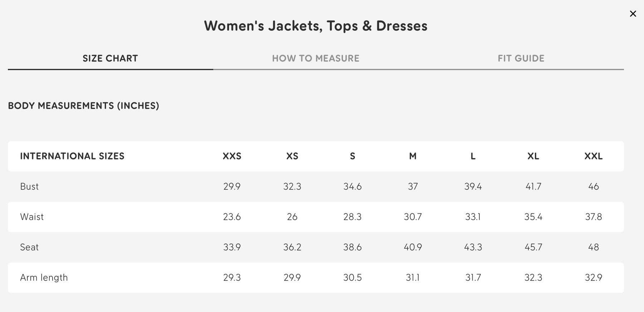Select the Waist row label
The height and width of the screenshot is (312, 644).
point(32,217)
